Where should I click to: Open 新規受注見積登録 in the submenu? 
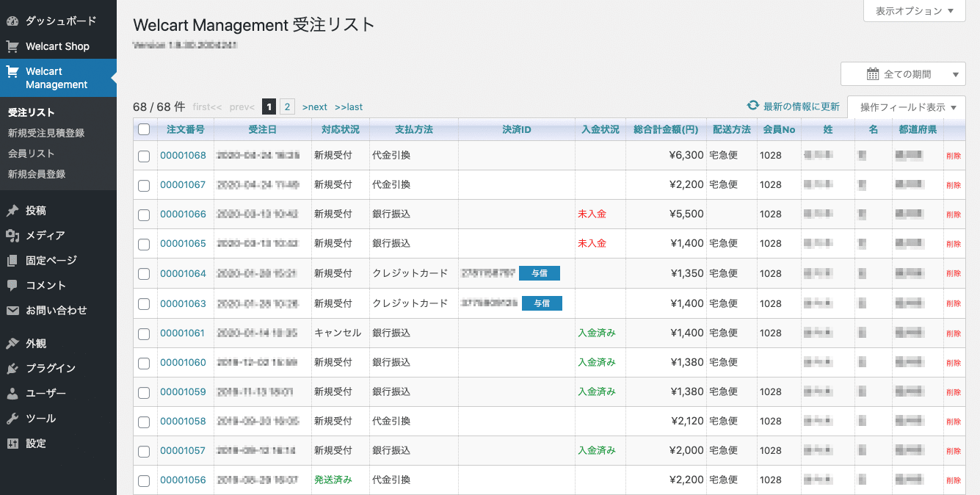click(46, 133)
